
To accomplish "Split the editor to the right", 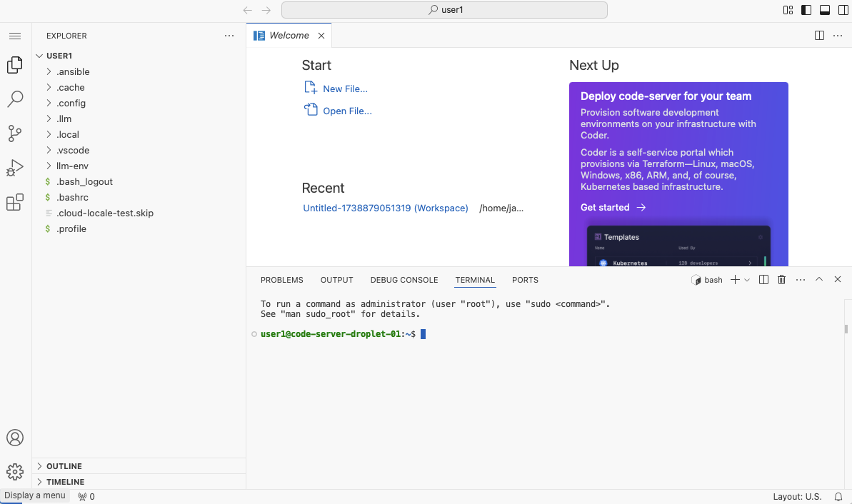I will [x=819, y=35].
